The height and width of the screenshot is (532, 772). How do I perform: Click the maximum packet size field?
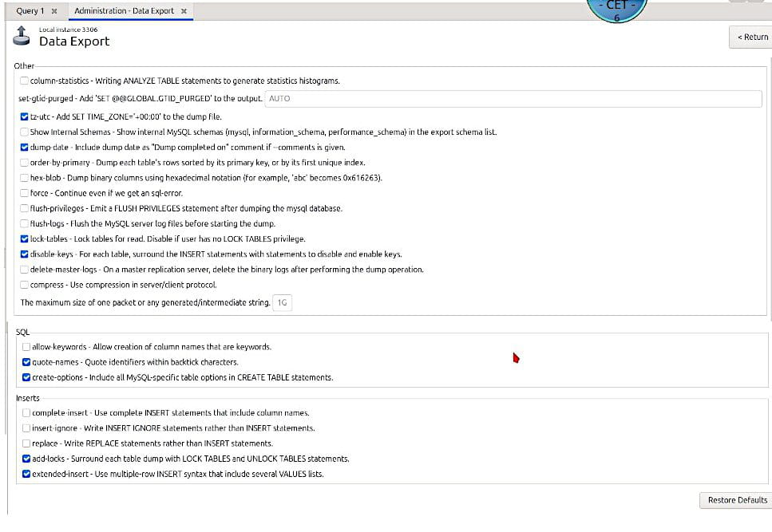[282, 302]
